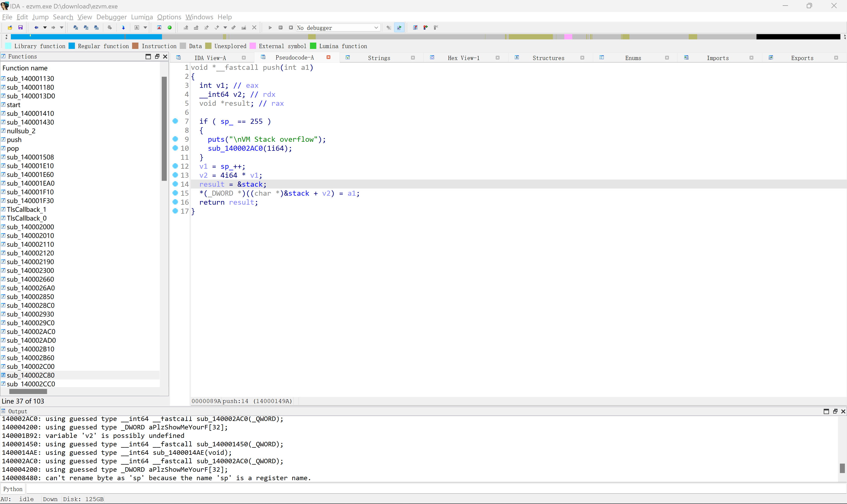Click the Open file toolbar icon
Screen dimensions: 847x504
(10, 28)
